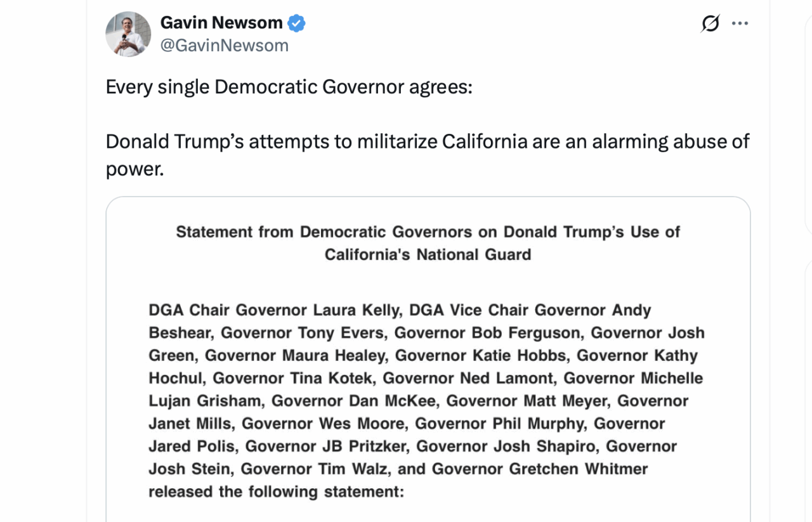The image size is (812, 522).
Task: Click the name "Governor Katie Hobbs"
Action: tap(483, 356)
